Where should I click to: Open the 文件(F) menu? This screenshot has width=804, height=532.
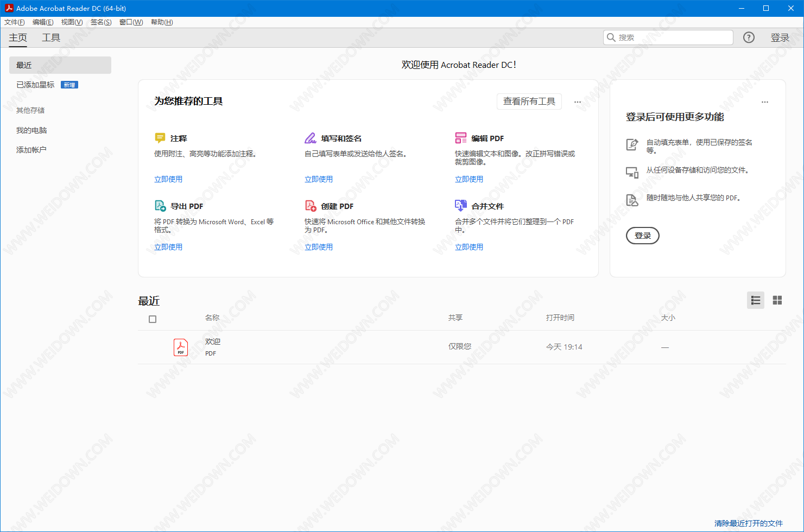coord(15,22)
